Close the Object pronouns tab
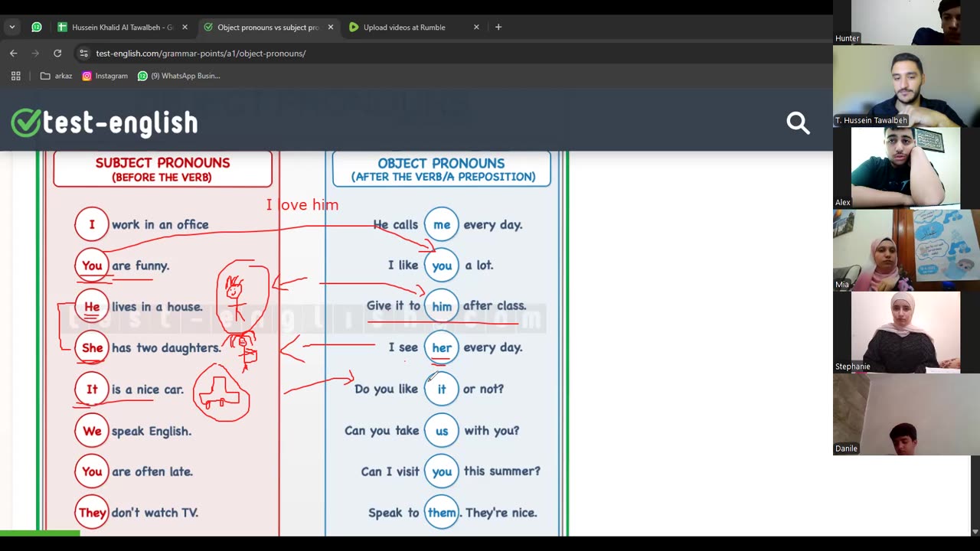980x551 pixels. coord(330,27)
